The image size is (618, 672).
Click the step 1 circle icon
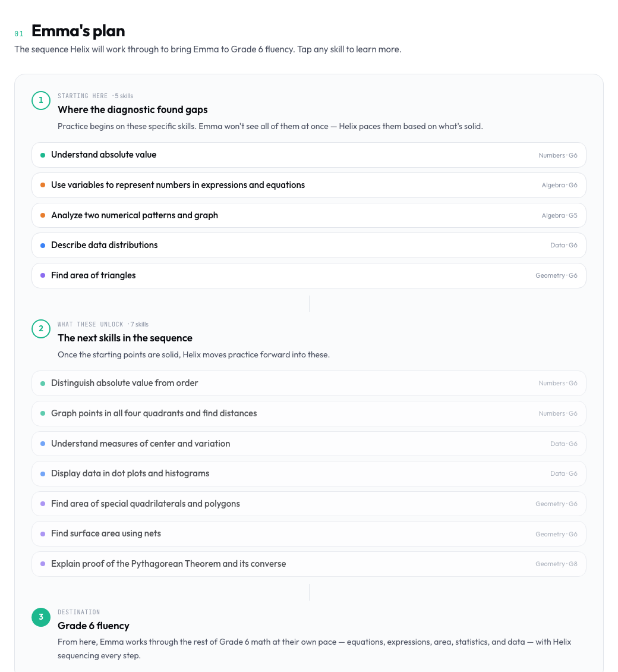click(x=41, y=101)
